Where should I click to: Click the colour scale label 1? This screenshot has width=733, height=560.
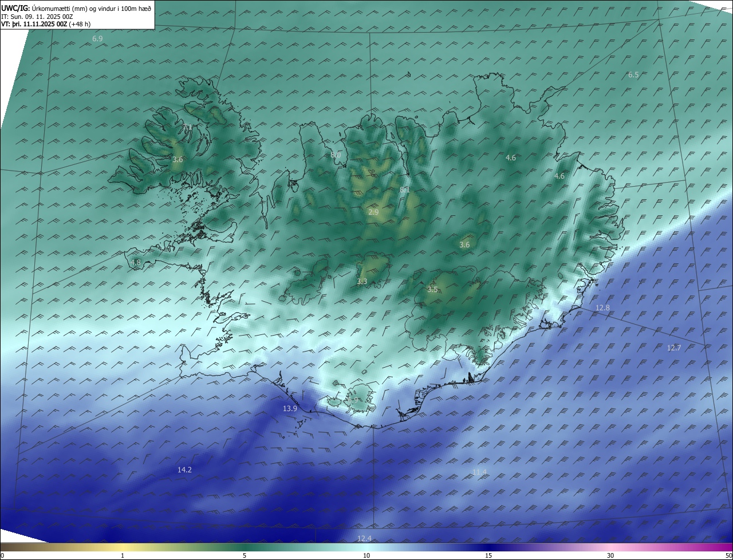point(123,555)
